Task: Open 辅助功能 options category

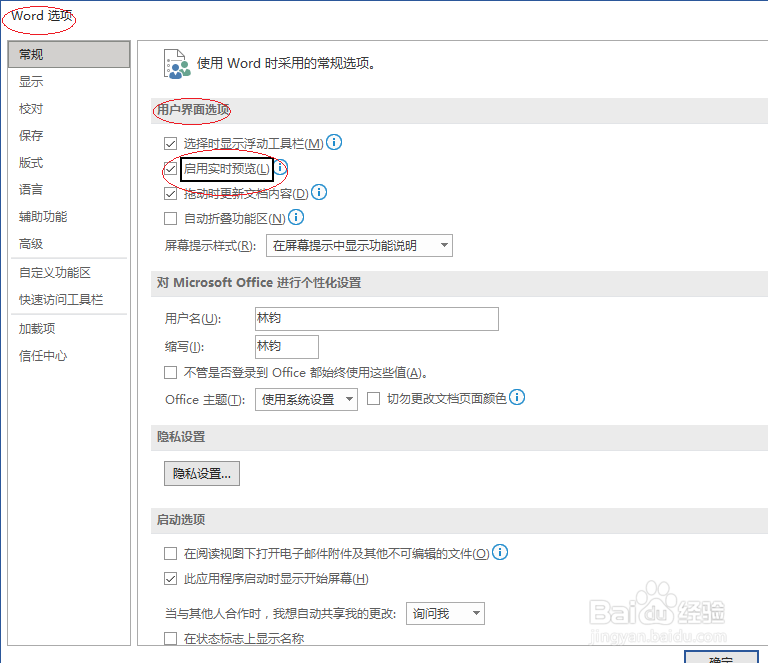Action: [x=69, y=216]
